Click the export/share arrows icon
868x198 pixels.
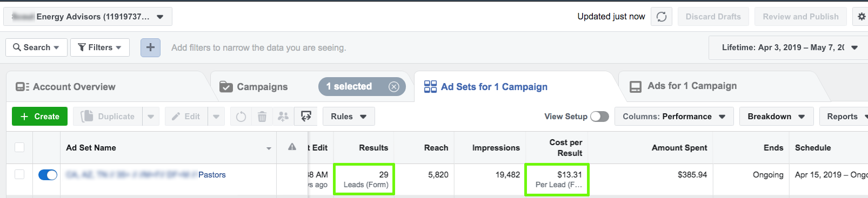306,117
